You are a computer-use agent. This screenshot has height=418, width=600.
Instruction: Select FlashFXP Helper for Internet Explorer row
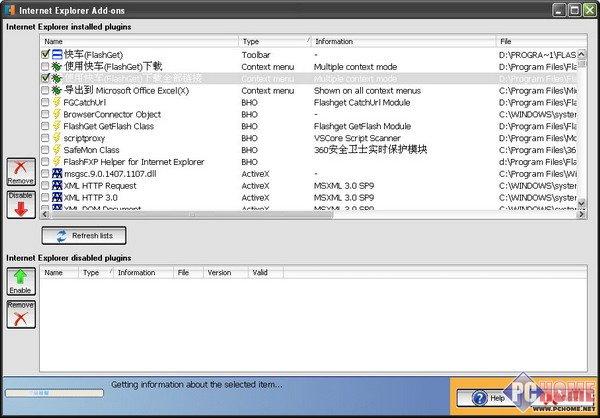click(134, 162)
